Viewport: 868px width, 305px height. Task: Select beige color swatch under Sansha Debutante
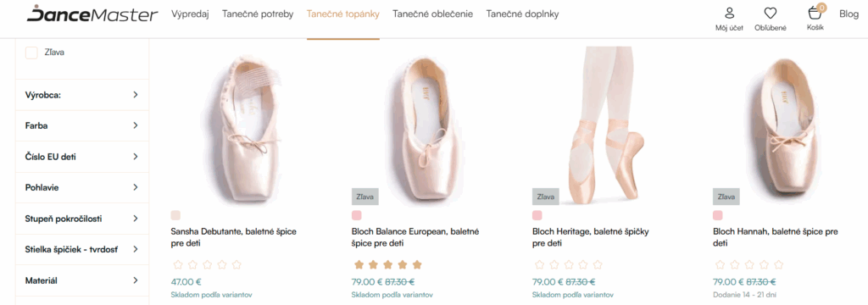point(175,215)
